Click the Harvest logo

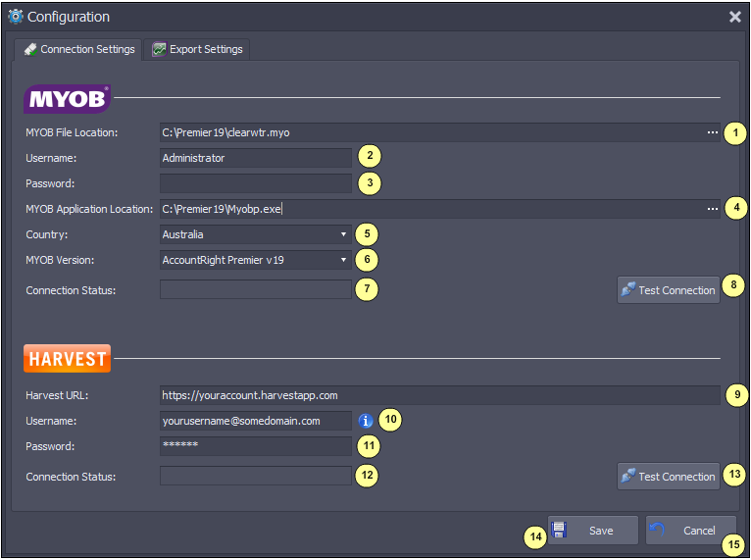pos(67,359)
